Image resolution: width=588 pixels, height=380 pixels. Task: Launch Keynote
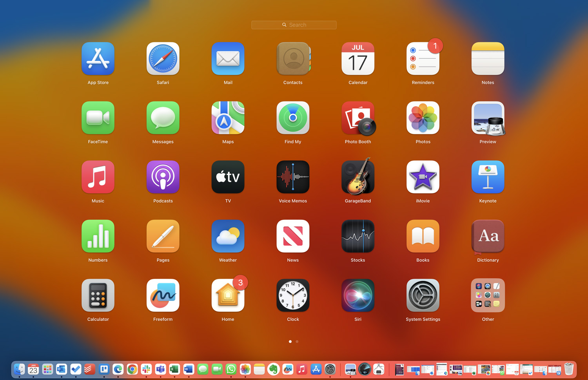click(x=488, y=177)
